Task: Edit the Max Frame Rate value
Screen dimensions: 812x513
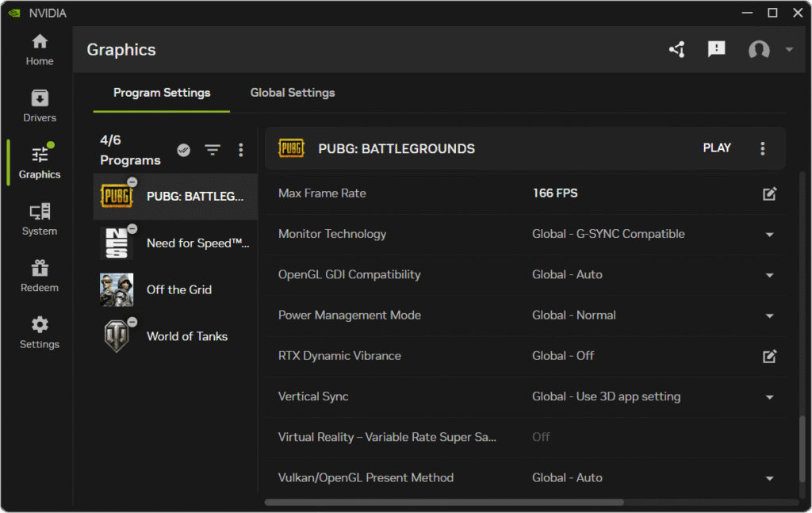Action: [x=769, y=193]
